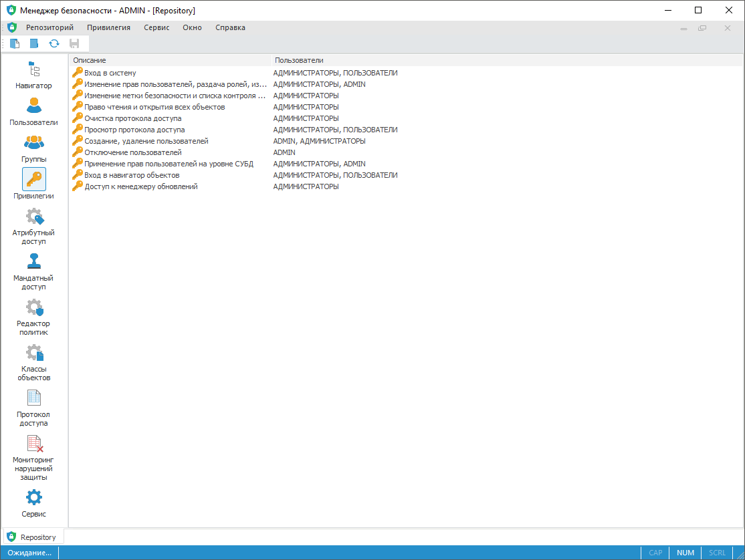Click the CAP indicator in status bar

click(655, 553)
